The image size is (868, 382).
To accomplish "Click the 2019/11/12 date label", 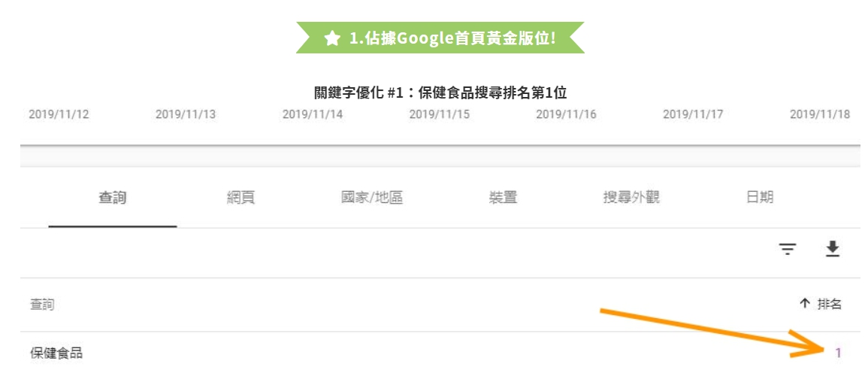I will [59, 114].
